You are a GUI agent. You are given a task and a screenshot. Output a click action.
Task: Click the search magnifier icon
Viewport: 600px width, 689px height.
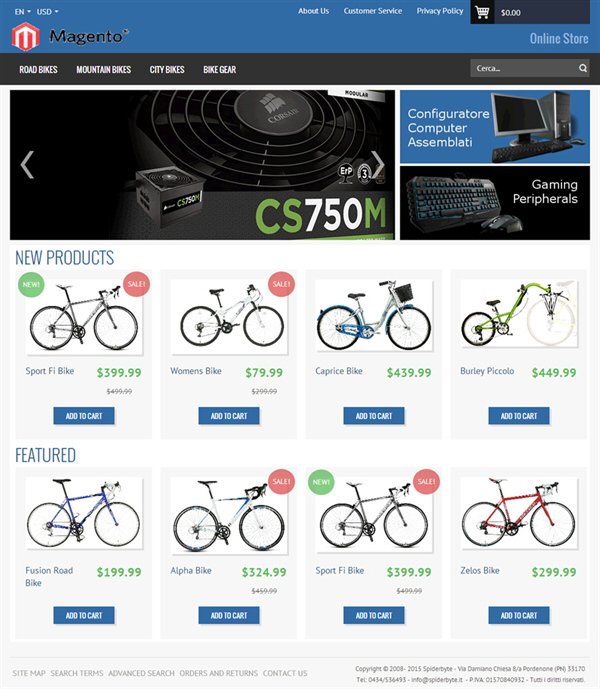(583, 68)
